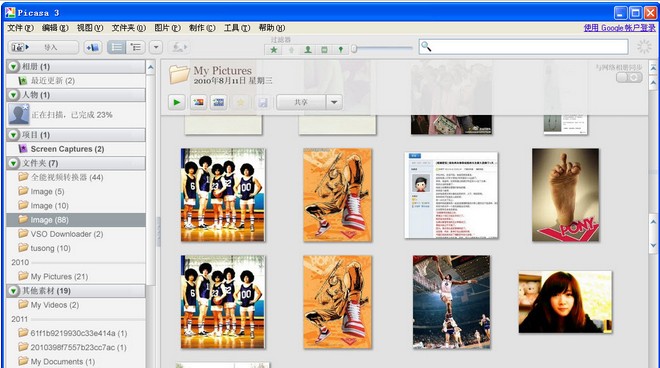This screenshot has width=660, height=368.
Task: Collapse the 人物 (1) section
Action: tap(13, 95)
